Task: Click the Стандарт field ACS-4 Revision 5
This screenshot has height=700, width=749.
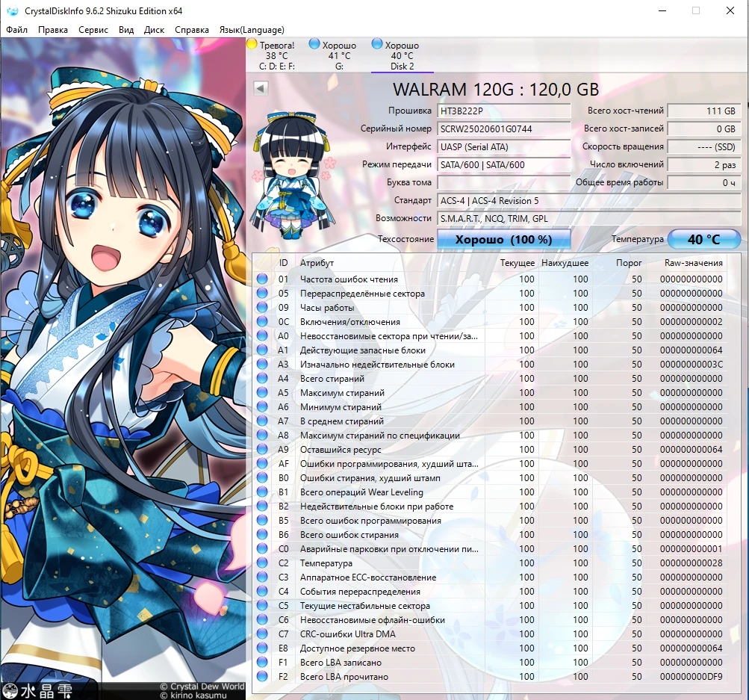Action: [589, 201]
